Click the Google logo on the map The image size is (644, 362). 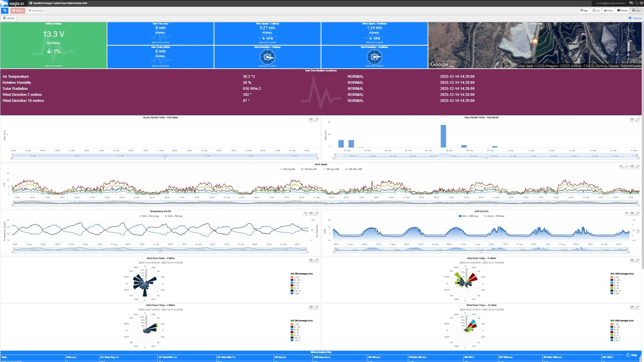click(x=439, y=64)
